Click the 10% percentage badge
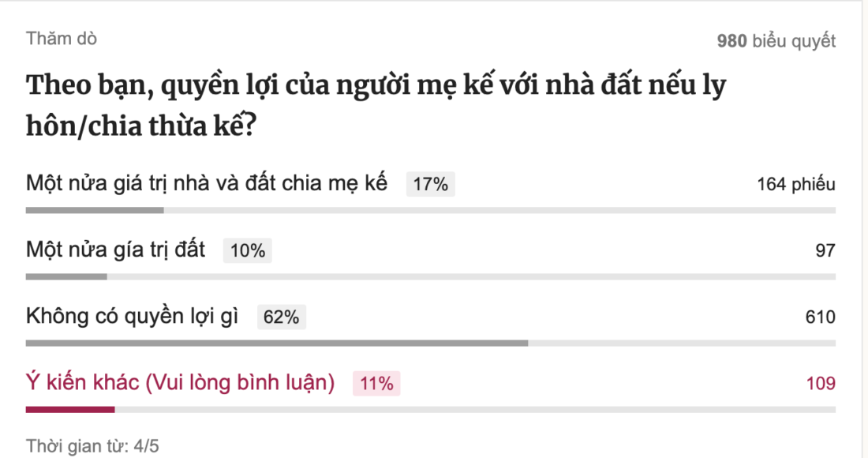 (248, 250)
